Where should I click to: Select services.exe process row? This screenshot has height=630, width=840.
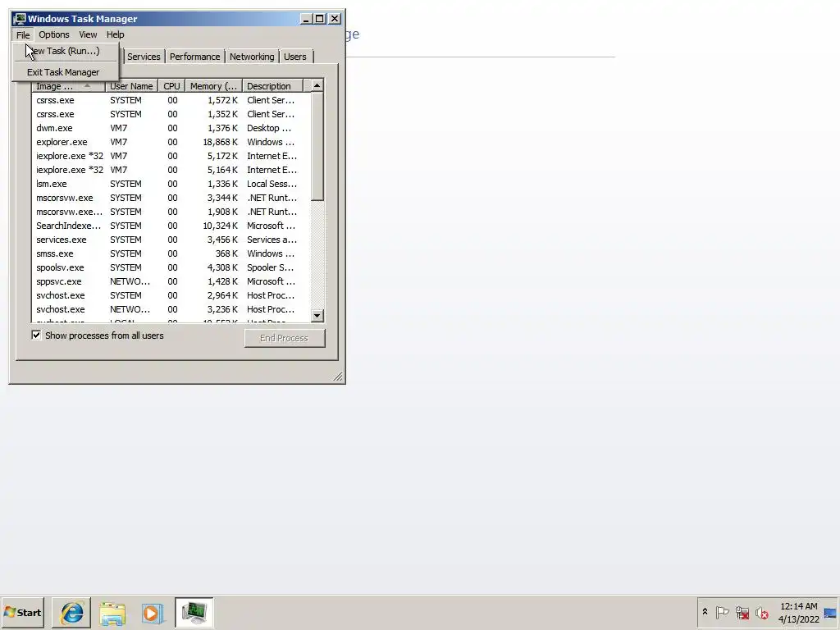pyautogui.click(x=171, y=240)
